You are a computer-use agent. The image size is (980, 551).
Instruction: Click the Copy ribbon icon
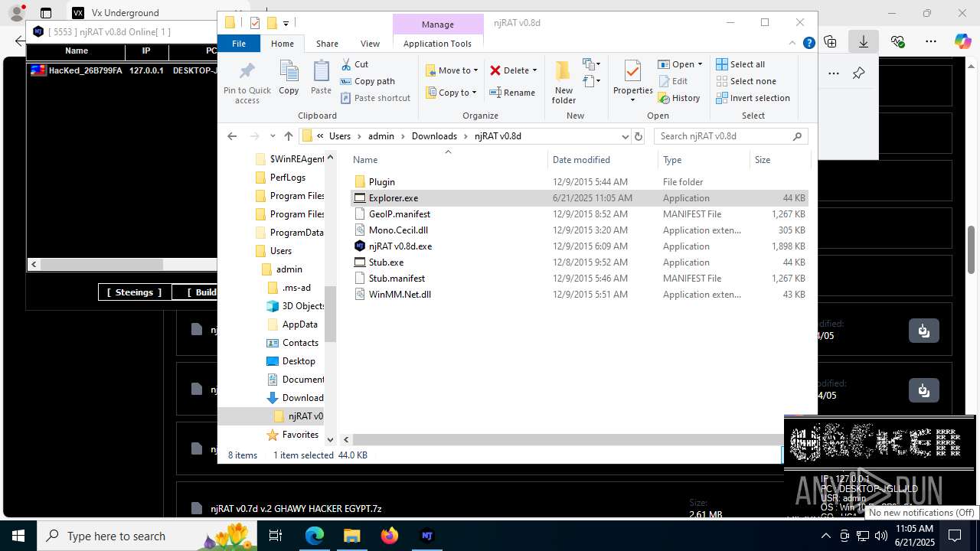point(289,78)
